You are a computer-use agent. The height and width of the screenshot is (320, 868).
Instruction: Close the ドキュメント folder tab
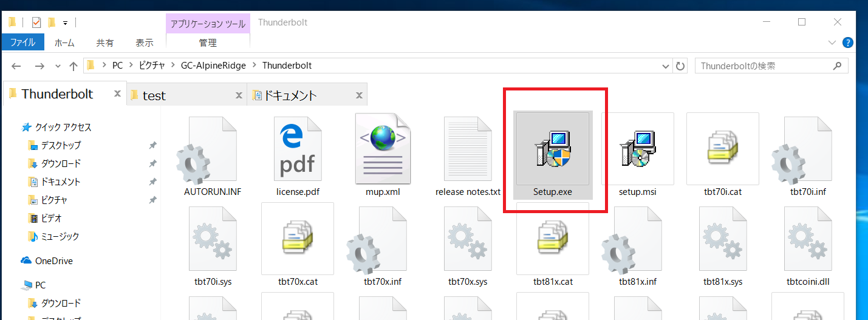360,95
